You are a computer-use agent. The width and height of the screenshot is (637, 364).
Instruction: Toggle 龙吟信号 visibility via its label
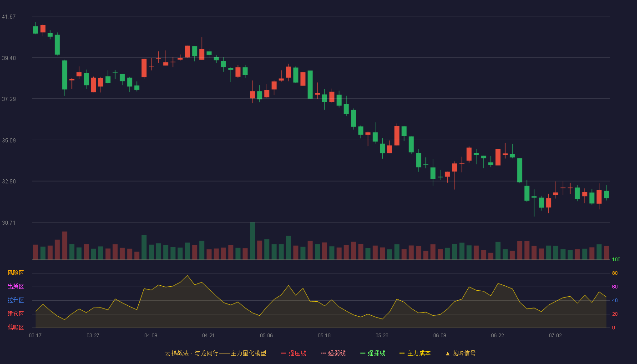(x=464, y=353)
